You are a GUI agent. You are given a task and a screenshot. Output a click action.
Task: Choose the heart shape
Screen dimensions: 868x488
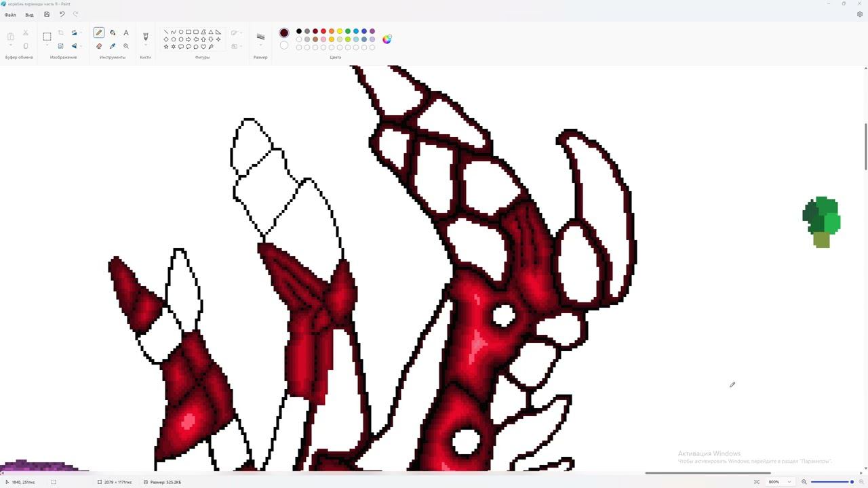[x=203, y=47]
